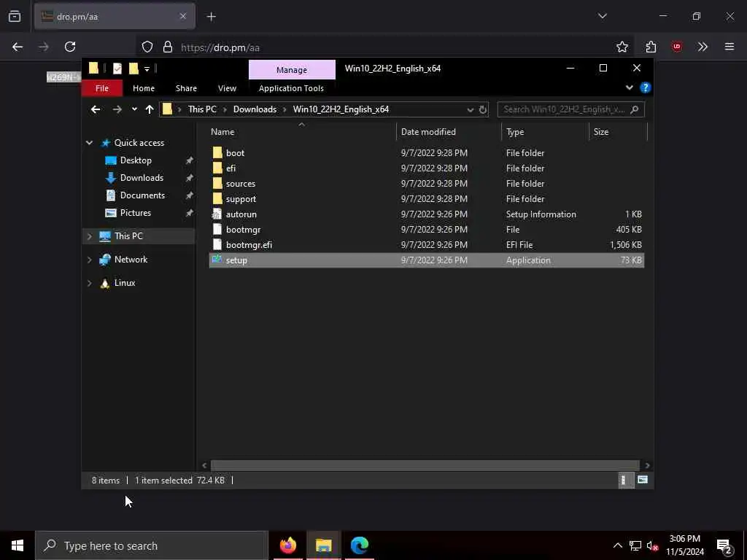
Task: Open Firefox application menu
Action: click(729, 47)
